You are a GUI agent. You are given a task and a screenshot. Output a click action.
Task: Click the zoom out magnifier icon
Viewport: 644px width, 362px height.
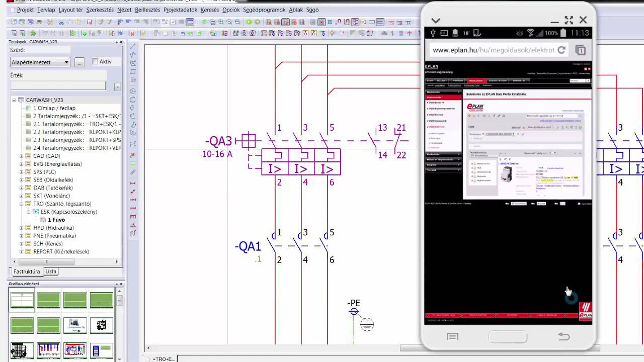[229, 22]
